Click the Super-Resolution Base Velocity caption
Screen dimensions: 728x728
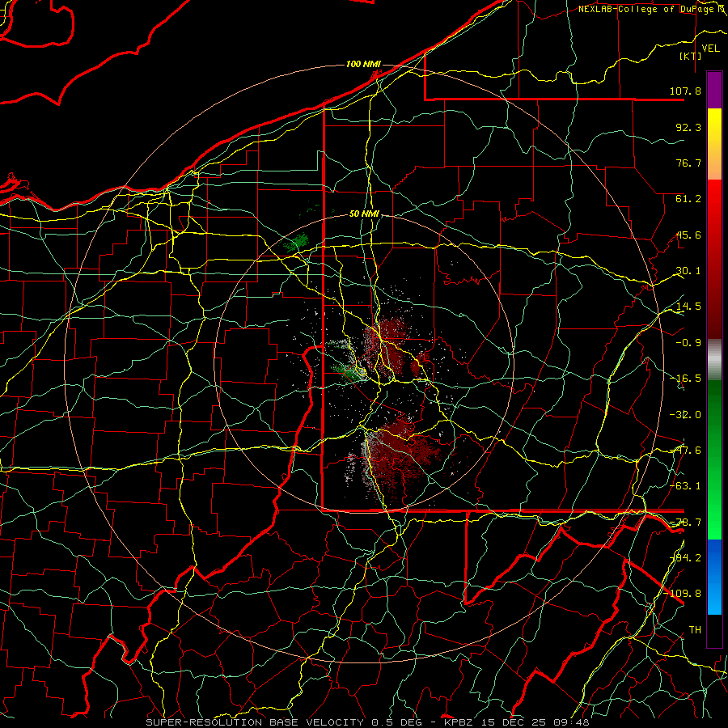pos(367,722)
